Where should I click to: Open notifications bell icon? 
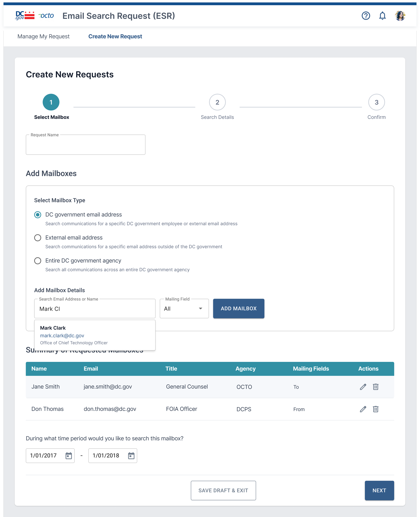coord(382,16)
